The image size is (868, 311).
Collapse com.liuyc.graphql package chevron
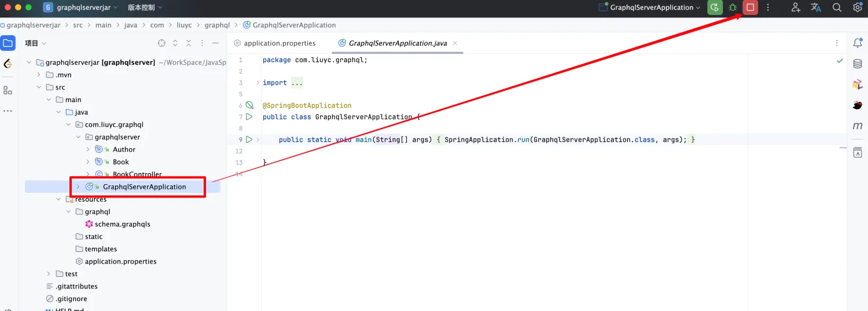(68, 125)
